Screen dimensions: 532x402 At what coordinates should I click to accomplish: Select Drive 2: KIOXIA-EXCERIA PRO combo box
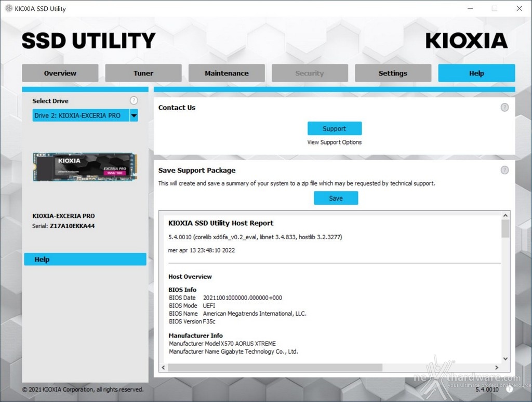[x=85, y=115]
